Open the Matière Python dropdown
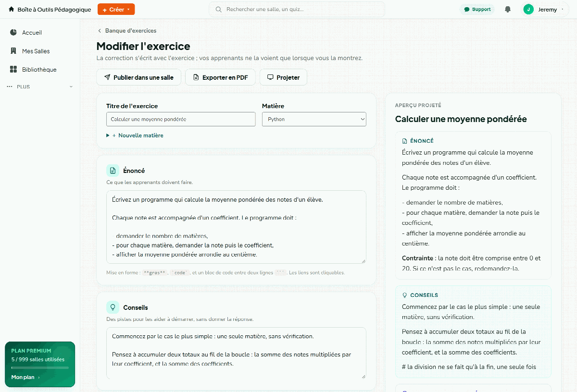577x392 pixels. [314, 119]
